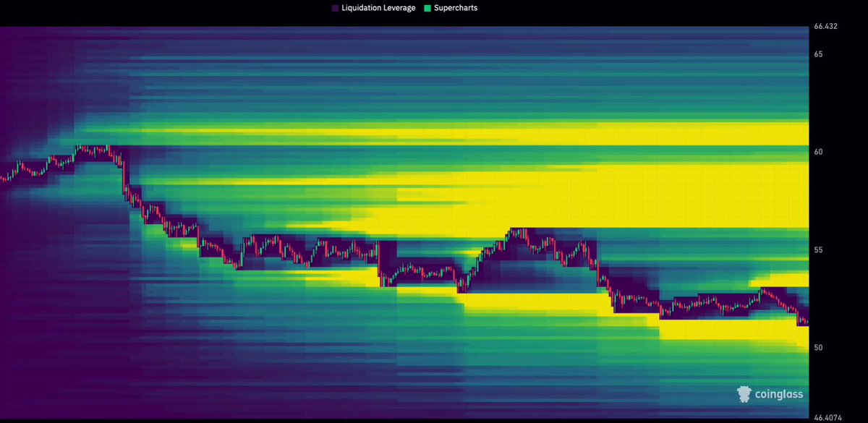Image resolution: width=868 pixels, height=423 pixels.
Task: Toggle the Supercharts legend series
Action: (451, 8)
